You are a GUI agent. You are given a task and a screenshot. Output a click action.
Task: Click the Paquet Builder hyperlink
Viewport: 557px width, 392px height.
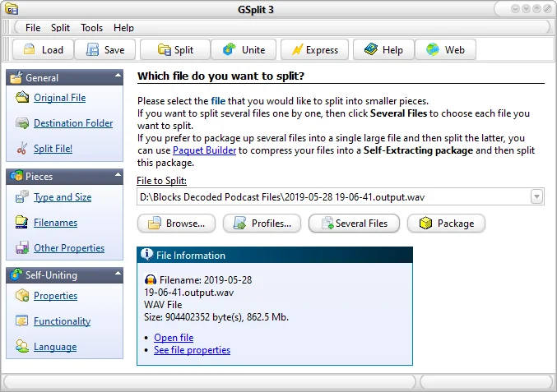(x=204, y=150)
